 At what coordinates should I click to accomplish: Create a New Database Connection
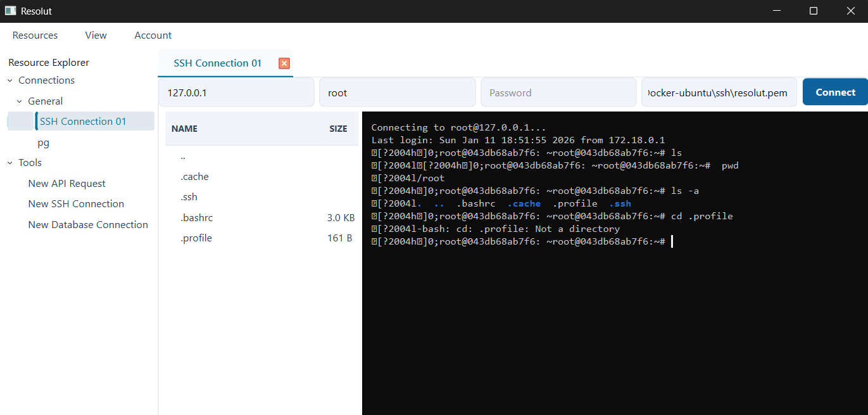(x=87, y=224)
